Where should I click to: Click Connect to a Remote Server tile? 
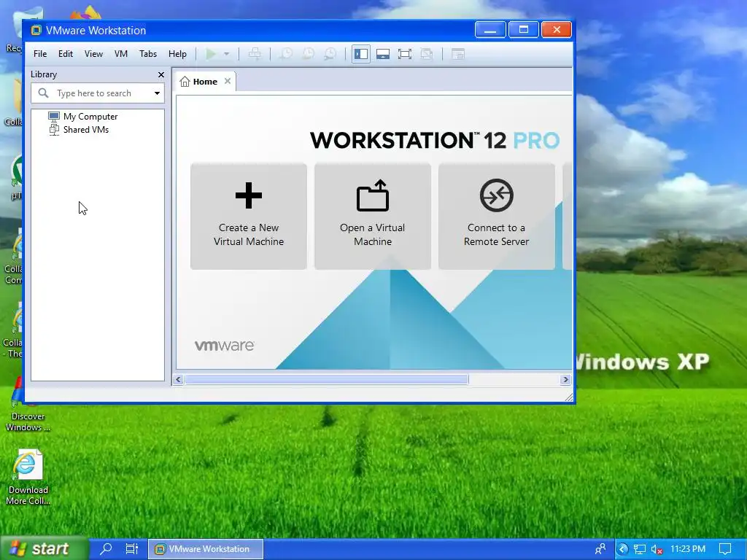[x=496, y=216]
